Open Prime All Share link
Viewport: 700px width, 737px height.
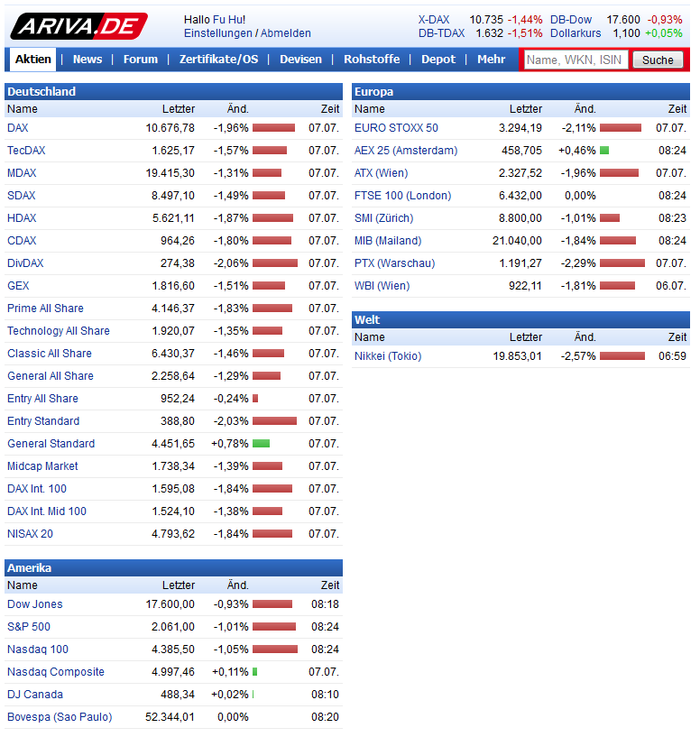45,309
